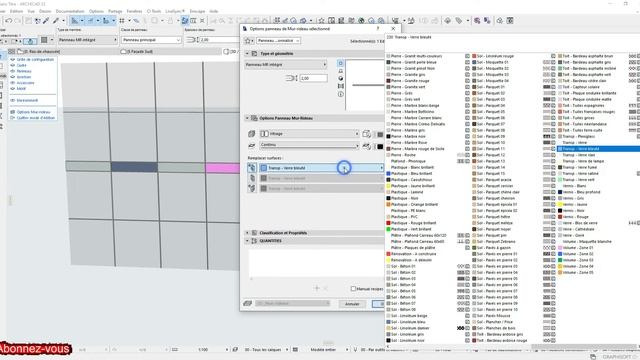Click the Options Panneau Mur-Rideau panel icon
This screenshot has width=640, height=360.
(254, 118)
